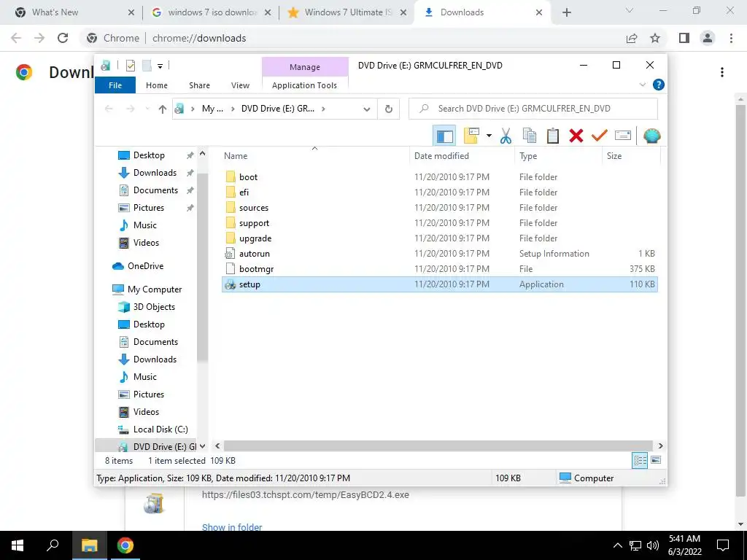Reload the Chrome page
The image size is (747, 560).
(63, 38)
